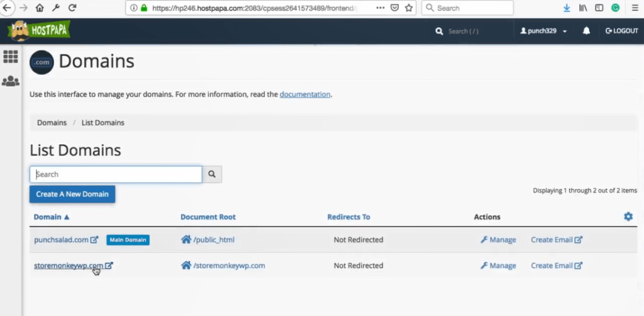This screenshot has height=316, width=644.
Task: Open punchsalad.com external link icon
Action: tap(94, 240)
